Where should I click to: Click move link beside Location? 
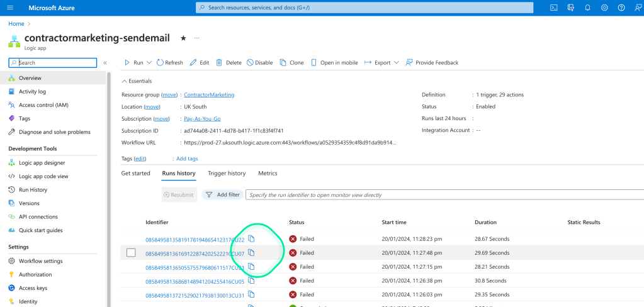(x=152, y=107)
